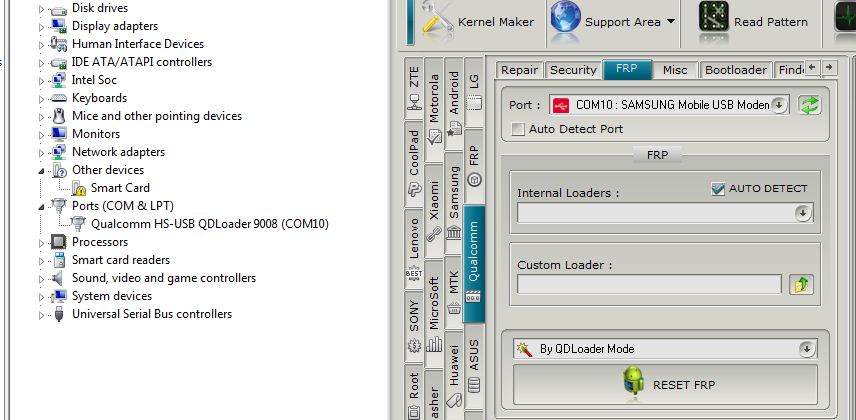Click the Intel Soc device icon
The image size is (856, 420).
click(58, 80)
